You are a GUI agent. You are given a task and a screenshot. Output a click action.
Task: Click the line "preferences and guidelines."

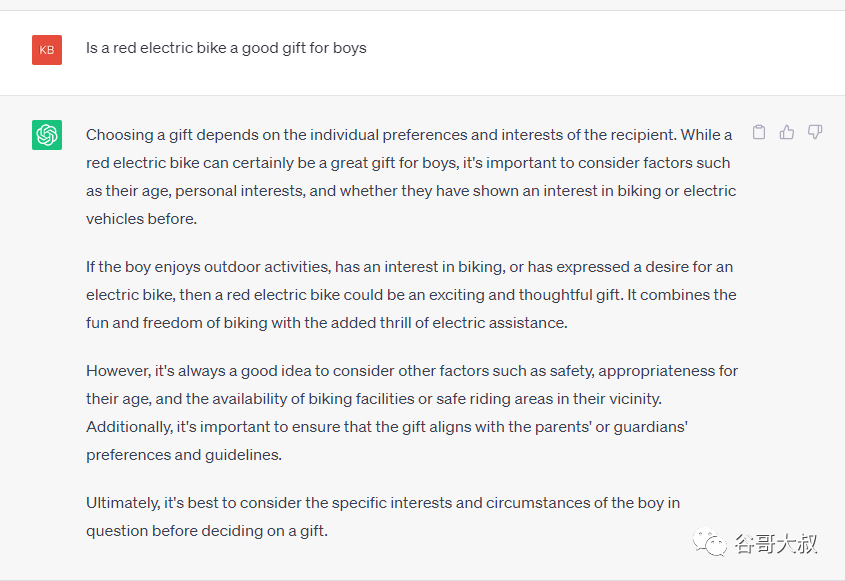click(x=184, y=455)
